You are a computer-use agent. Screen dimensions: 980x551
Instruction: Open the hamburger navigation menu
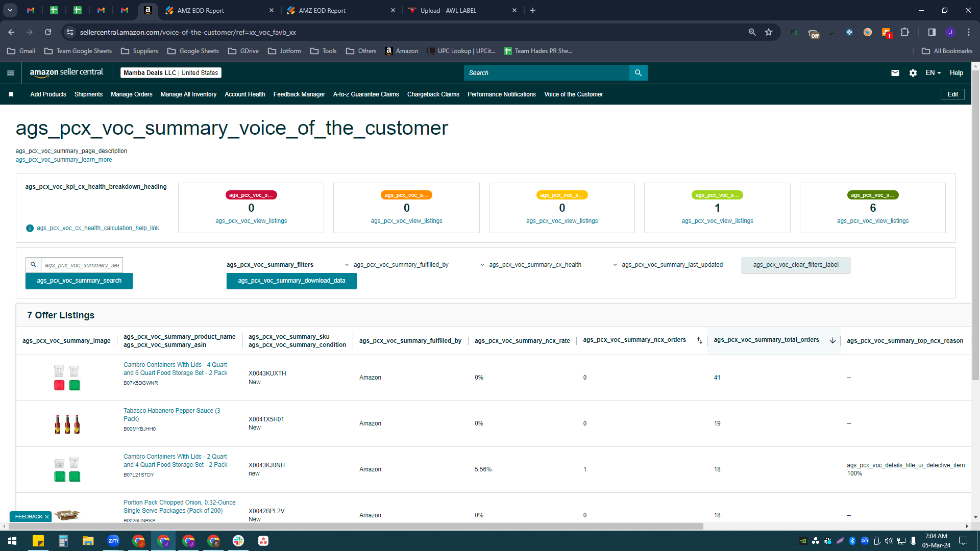(x=11, y=73)
